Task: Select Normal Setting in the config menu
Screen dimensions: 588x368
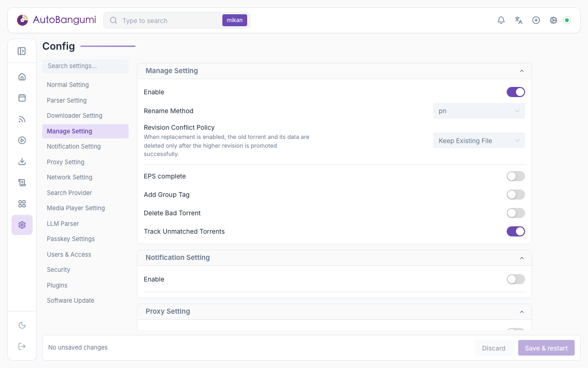Action: [85, 85]
